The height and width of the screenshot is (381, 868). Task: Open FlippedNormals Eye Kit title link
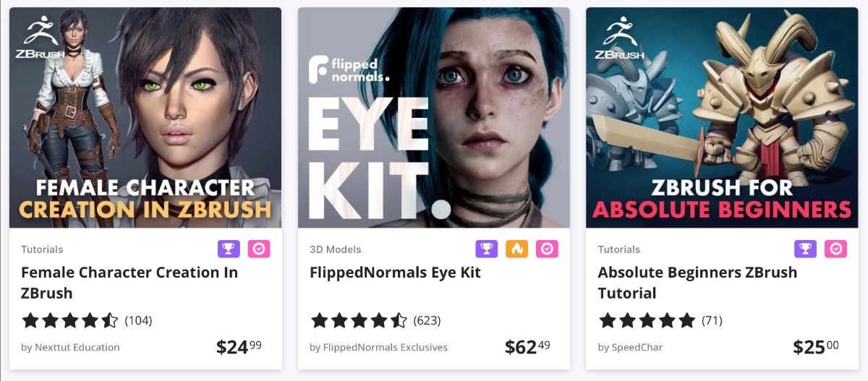[x=395, y=273]
